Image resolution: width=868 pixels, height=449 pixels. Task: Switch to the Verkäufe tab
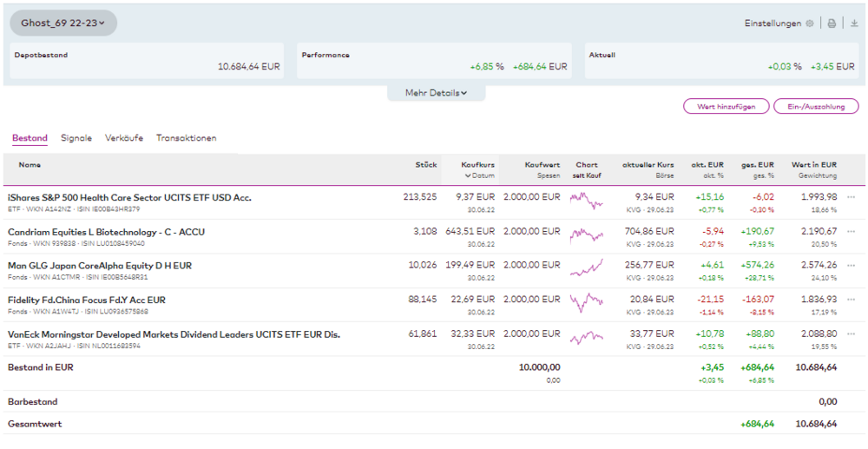(x=123, y=138)
